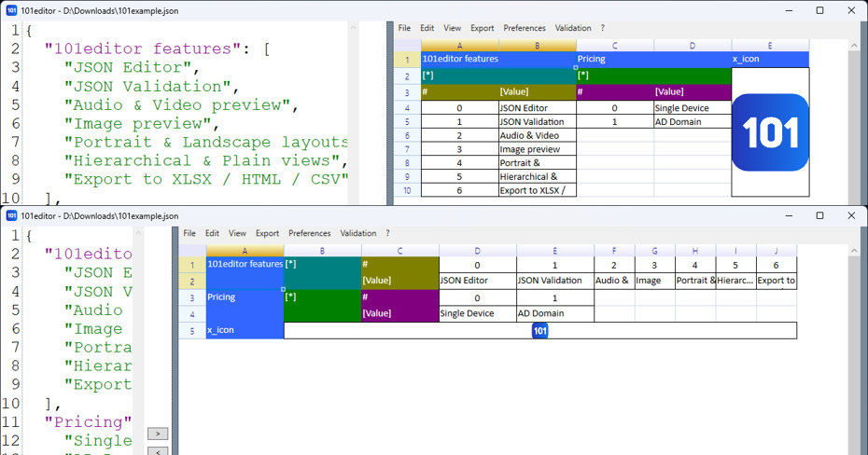
Task: Open the '?' help menu in top window
Action: tap(603, 28)
